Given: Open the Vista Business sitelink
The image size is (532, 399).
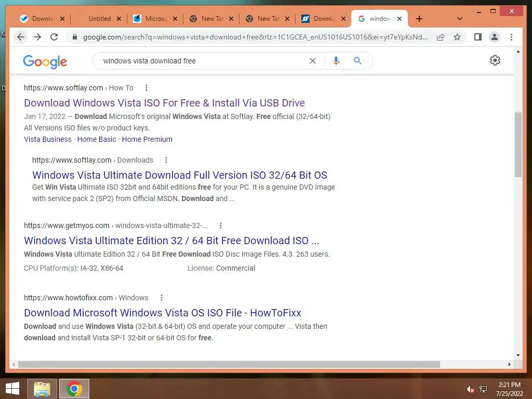Looking at the screenshot, I should (x=47, y=139).
